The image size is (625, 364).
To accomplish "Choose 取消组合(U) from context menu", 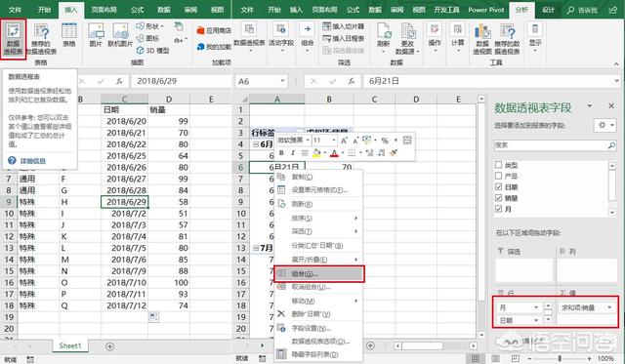I will 318,287.
